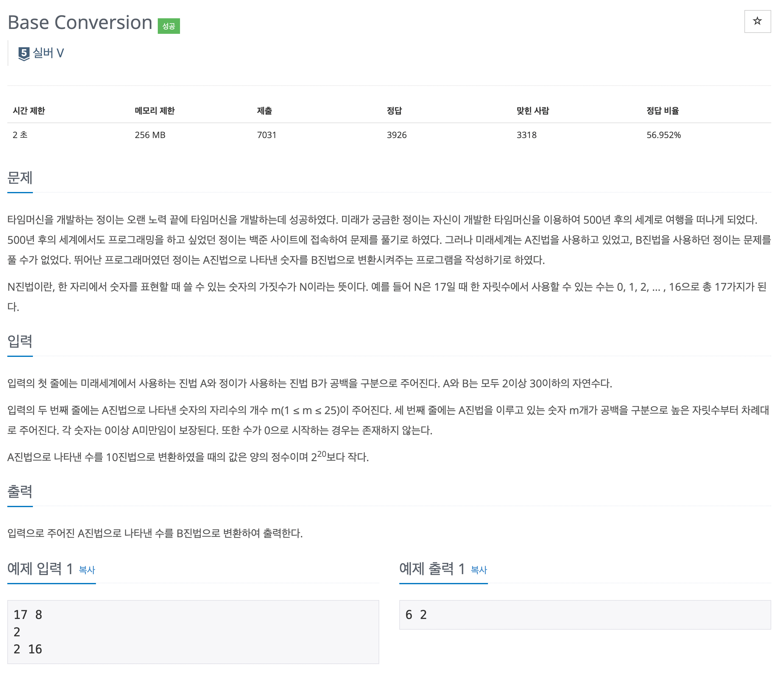
Task: Click the 7031 submission count
Action: [267, 135]
